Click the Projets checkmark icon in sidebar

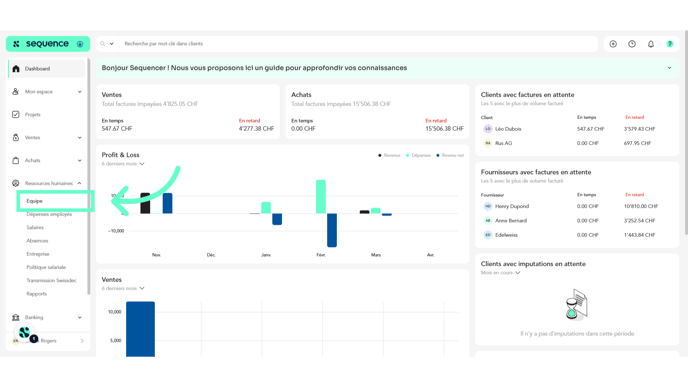16,115
